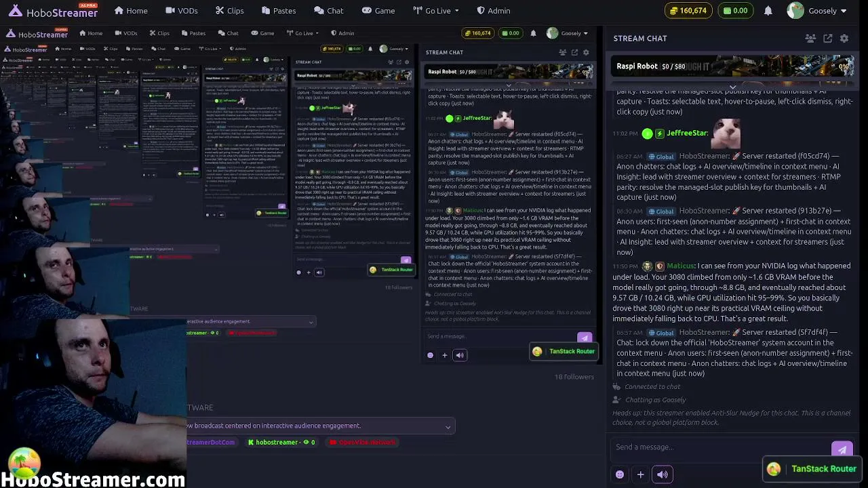Open notifications bell in the top navigation bar
Viewport: 868px width, 488px height.
(x=768, y=11)
